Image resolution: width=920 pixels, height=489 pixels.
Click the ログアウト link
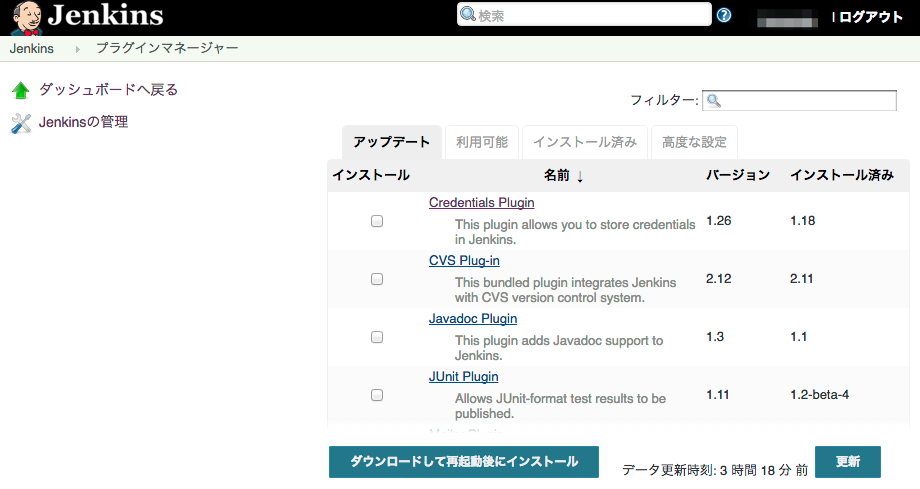tap(871, 17)
